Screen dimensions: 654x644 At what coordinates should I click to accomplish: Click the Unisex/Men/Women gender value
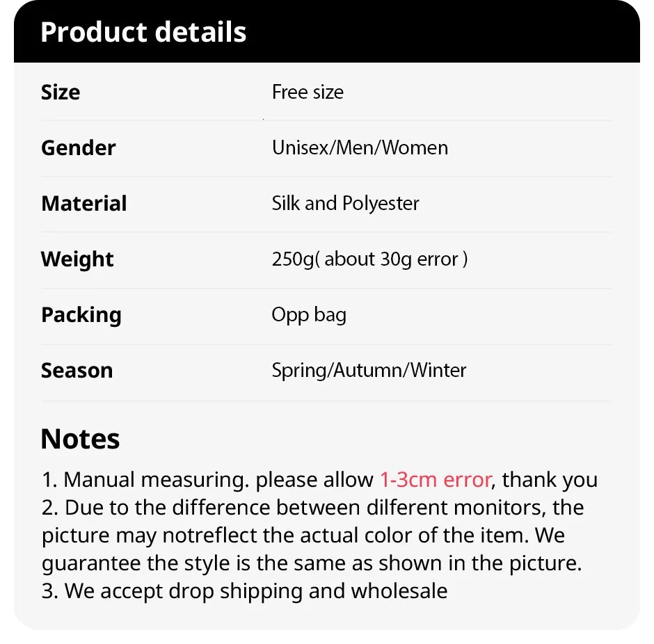point(360,147)
